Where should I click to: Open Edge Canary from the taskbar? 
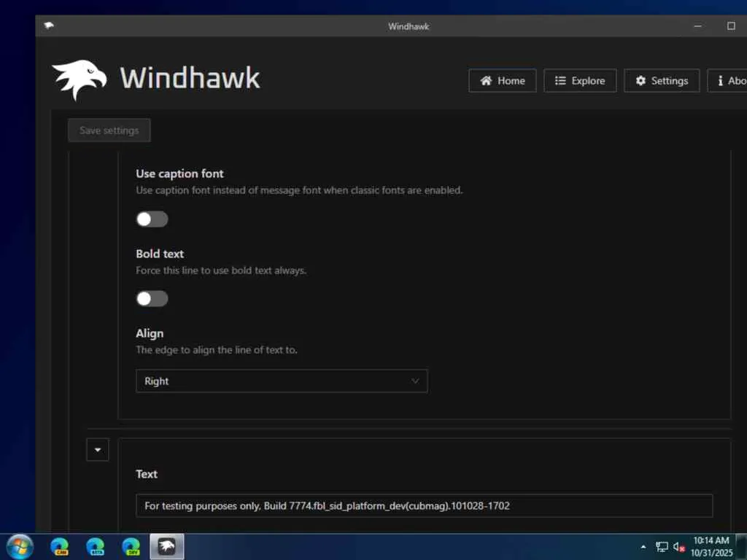[x=60, y=547]
